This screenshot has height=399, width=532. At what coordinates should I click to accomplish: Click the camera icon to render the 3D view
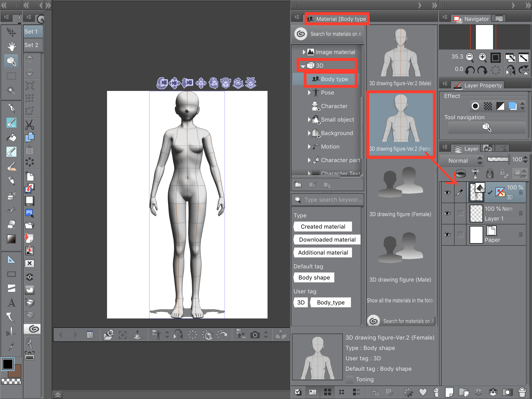(x=255, y=335)
